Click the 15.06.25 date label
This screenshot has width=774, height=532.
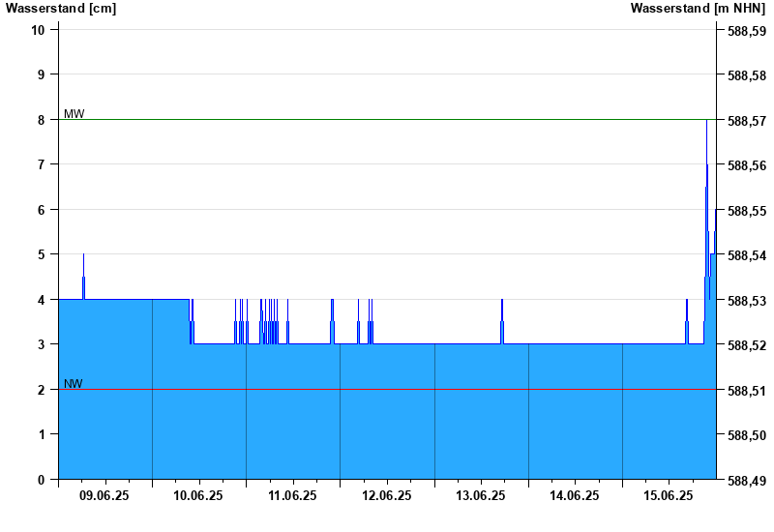click(x=669, y=495)
